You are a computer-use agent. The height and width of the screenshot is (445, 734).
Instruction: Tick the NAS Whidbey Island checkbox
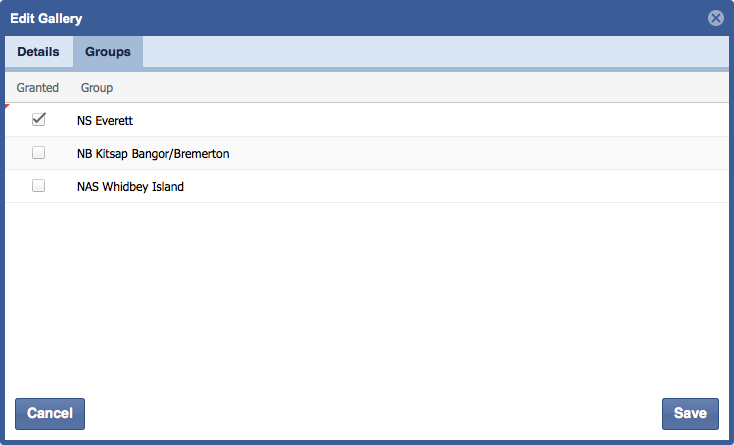tap(39, 186)
